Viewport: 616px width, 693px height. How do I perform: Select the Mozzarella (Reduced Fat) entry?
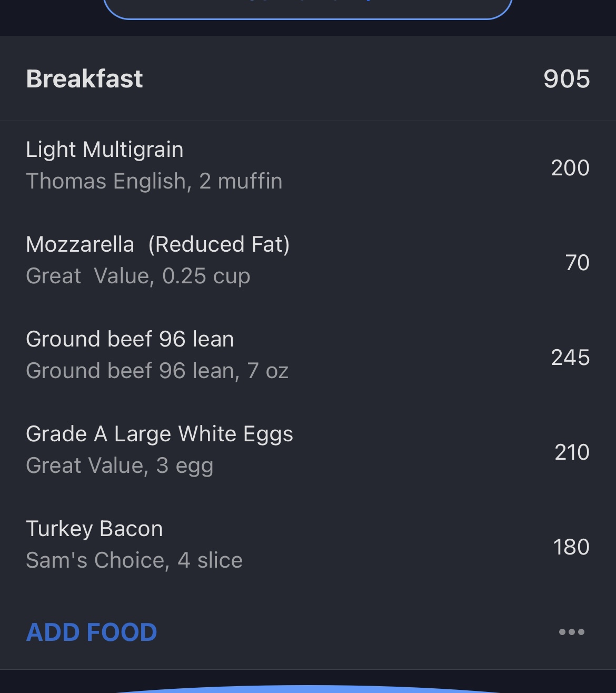click(157, 245)
